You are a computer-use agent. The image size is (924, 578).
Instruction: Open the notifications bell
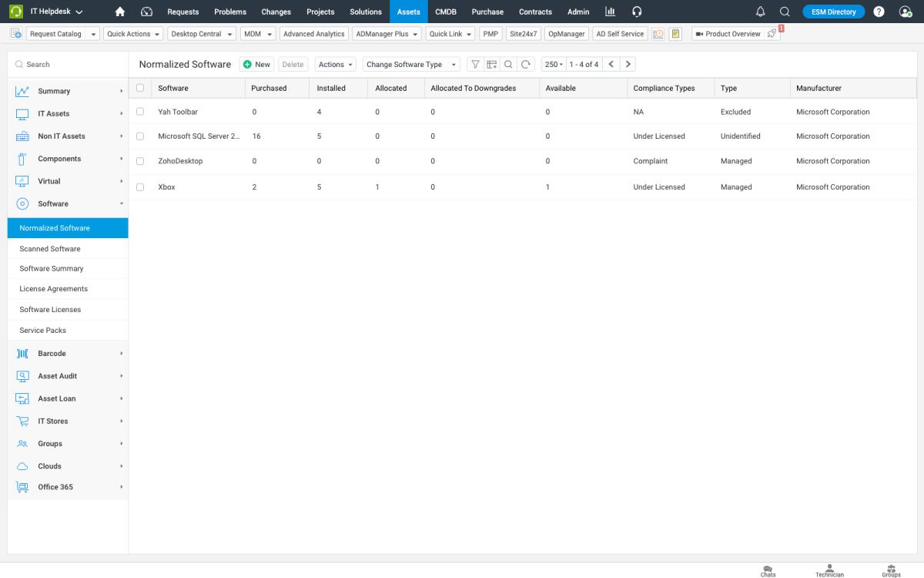pyautogui.click(x=761, y=12)
